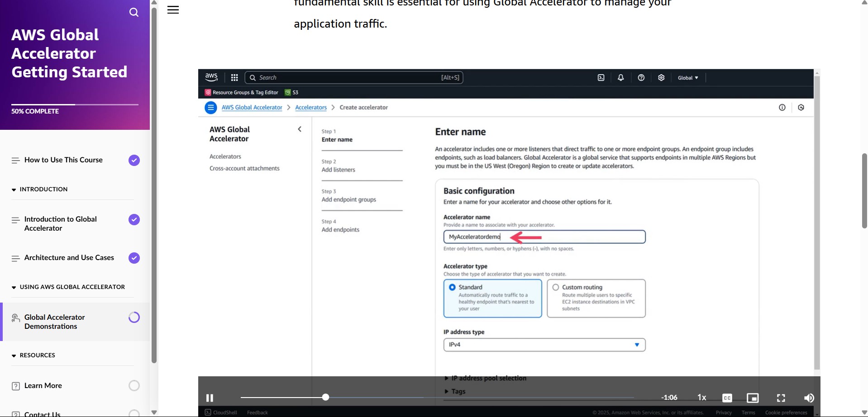Select the Standard accelerator type radio
The height and width of the screenshot is (417, 868).
click(452, 287)
